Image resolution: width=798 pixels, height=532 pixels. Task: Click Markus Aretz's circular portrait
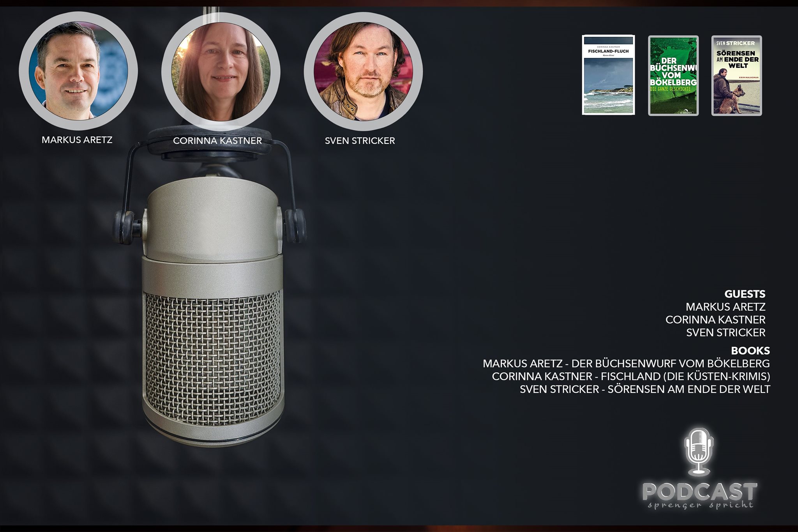(x=78, y=71)
